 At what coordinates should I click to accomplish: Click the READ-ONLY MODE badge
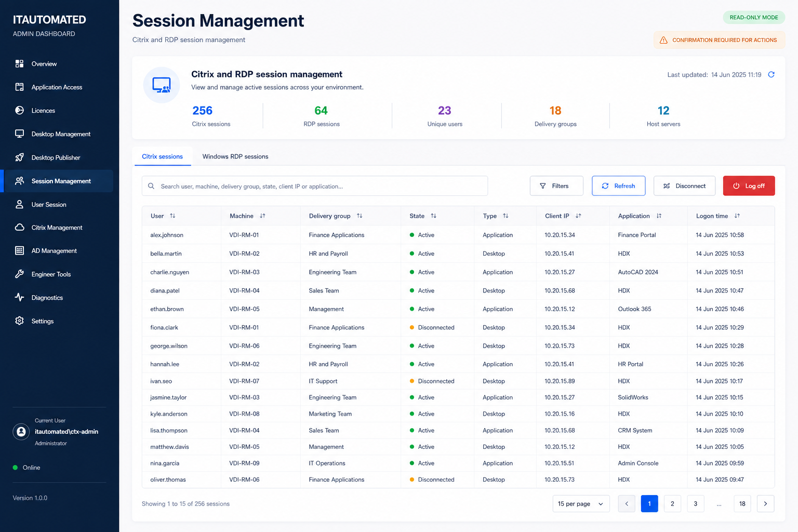(754, 18)
